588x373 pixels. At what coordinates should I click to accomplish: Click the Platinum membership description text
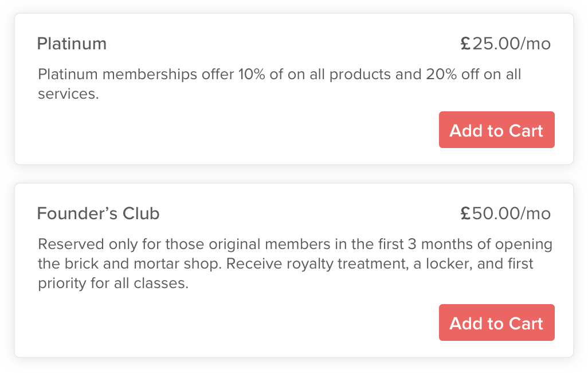(x=280, y=83)
